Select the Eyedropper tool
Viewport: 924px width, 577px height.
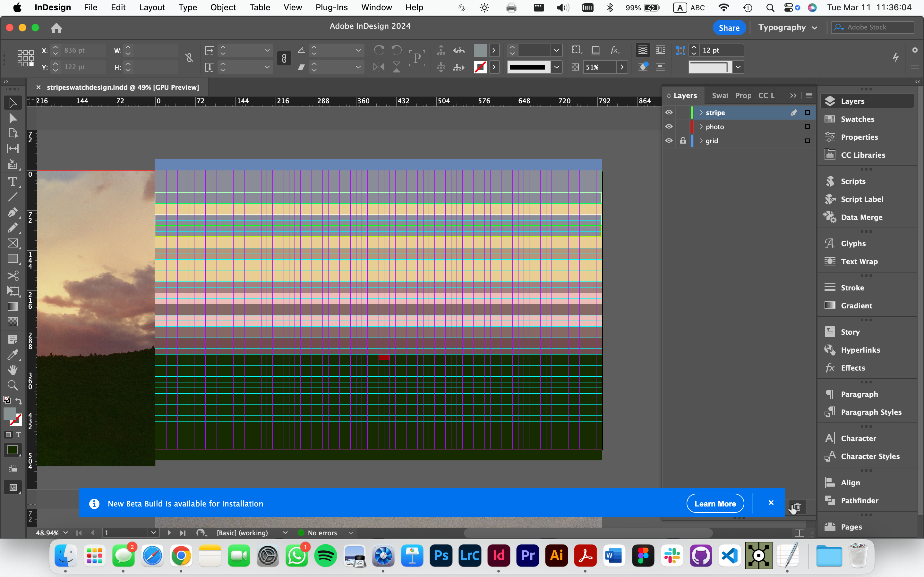[x=13, y=355]
